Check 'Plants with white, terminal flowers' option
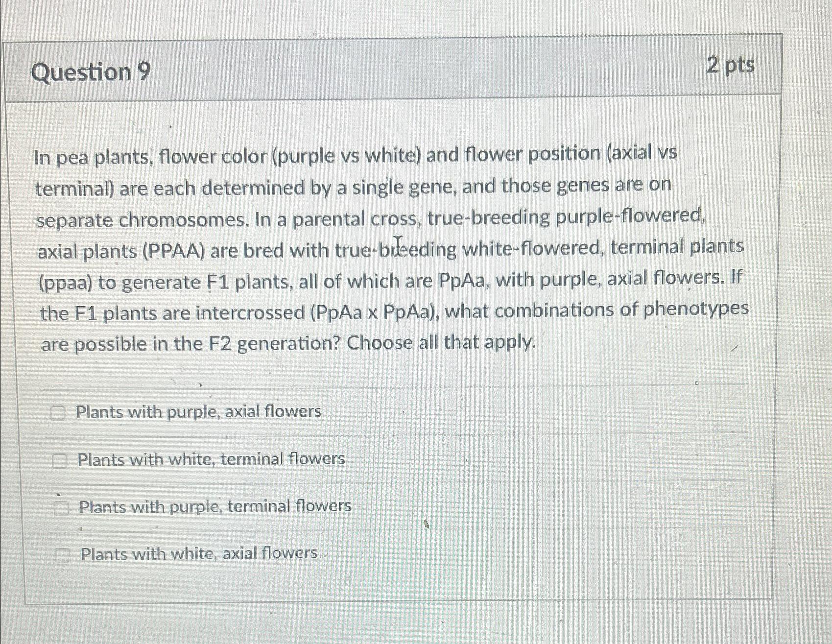832x644 pixels. tap(60, 460)
